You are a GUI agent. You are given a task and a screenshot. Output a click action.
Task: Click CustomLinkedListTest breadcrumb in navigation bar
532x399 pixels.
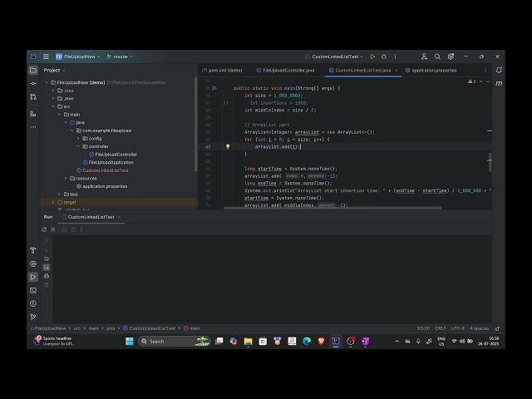pyautogui.click(x=150, y=328)
